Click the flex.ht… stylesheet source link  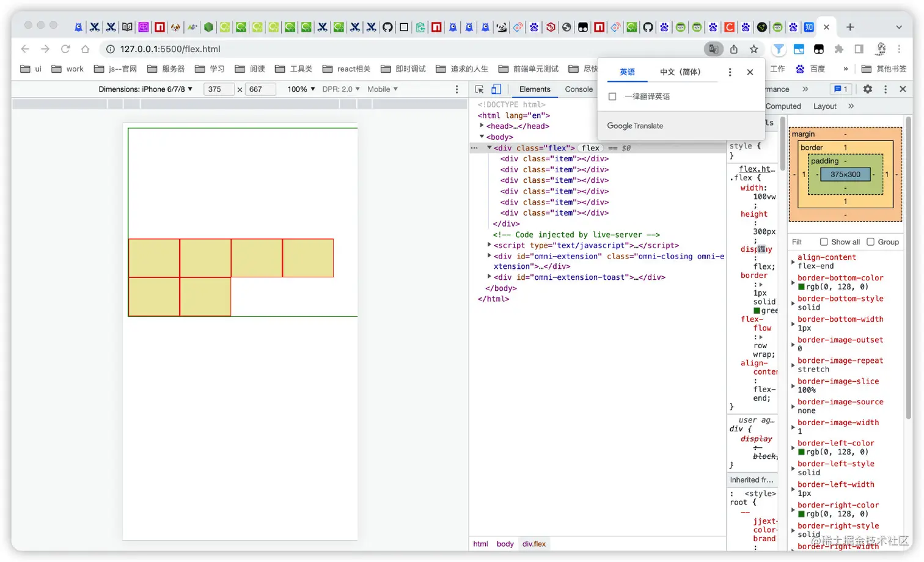(757, 169)
